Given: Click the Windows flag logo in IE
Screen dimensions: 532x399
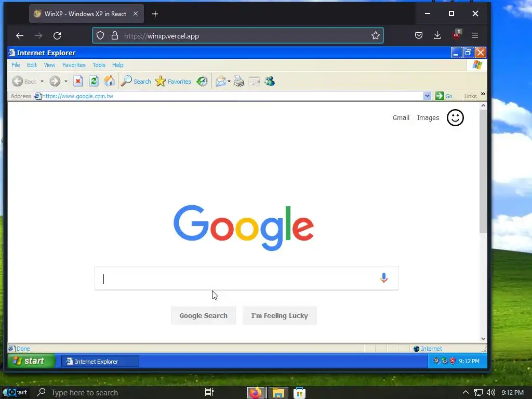Looking at the screenshot, I should click(x=477, y=65).
